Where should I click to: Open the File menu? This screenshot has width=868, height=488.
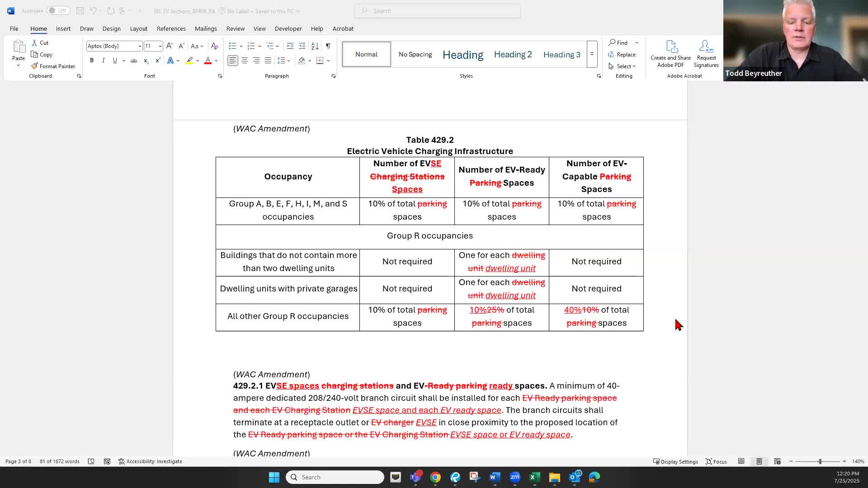[14, 28]
